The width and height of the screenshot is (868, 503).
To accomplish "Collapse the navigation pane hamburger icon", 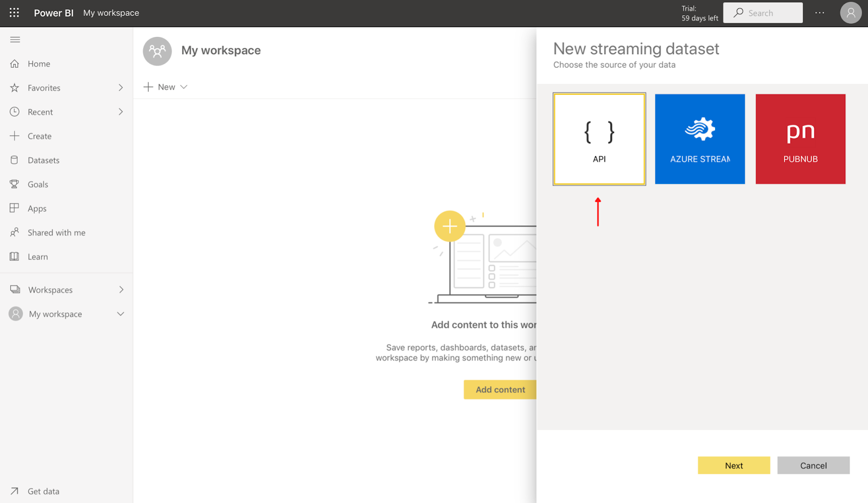I will (x=15, y=40).
